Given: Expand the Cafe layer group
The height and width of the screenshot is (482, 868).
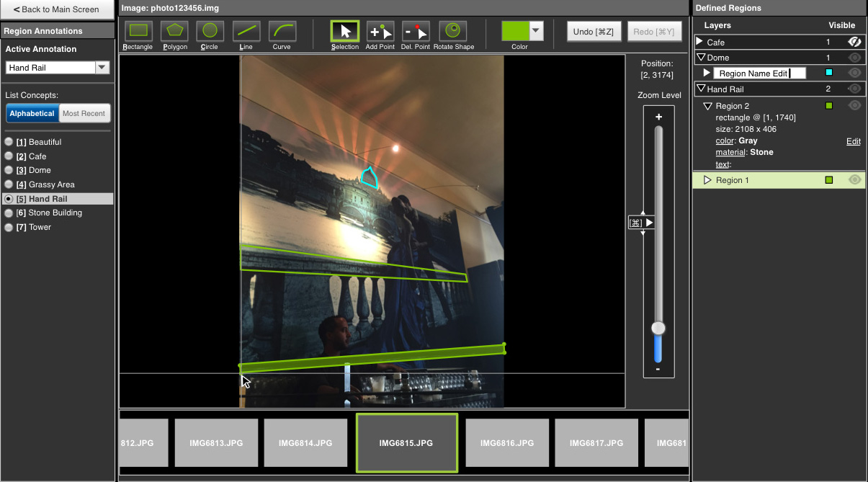Looking at the screenshot, I should tap(699, 43).
